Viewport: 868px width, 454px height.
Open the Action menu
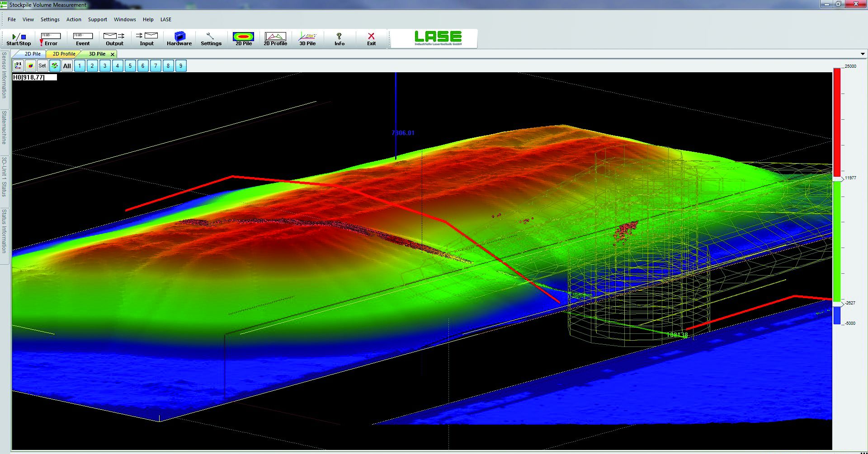coord(74,19)
